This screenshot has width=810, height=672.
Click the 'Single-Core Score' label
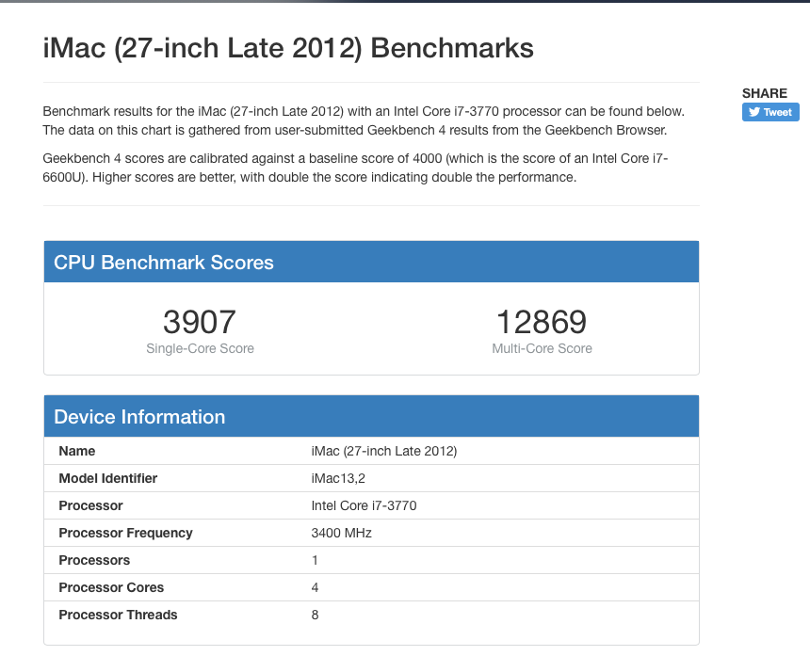click(x=200, y=348)
